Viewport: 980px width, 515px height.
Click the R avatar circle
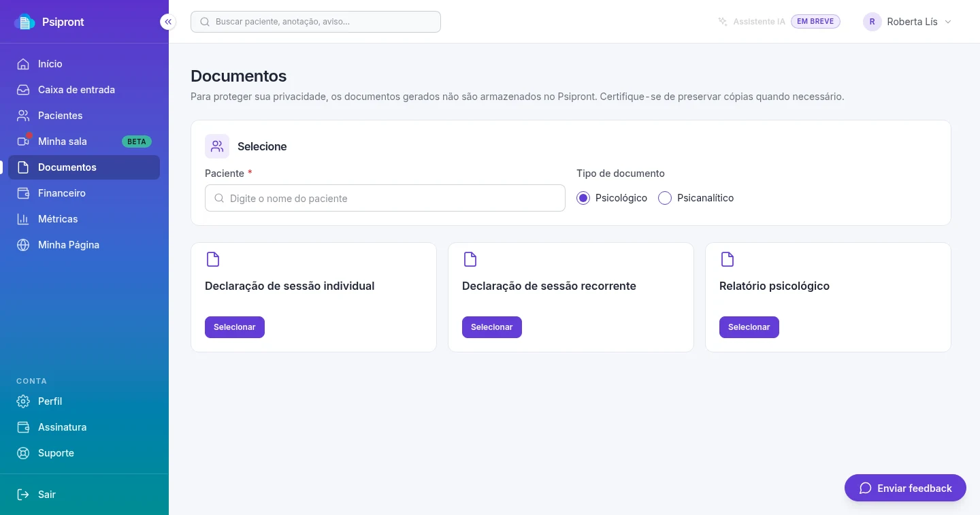click(872, 22)
